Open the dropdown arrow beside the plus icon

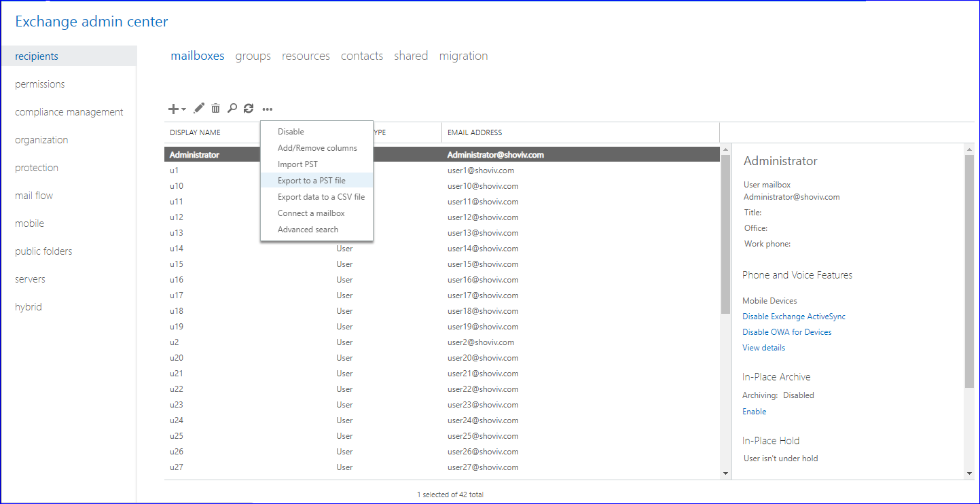click(183, 109)
